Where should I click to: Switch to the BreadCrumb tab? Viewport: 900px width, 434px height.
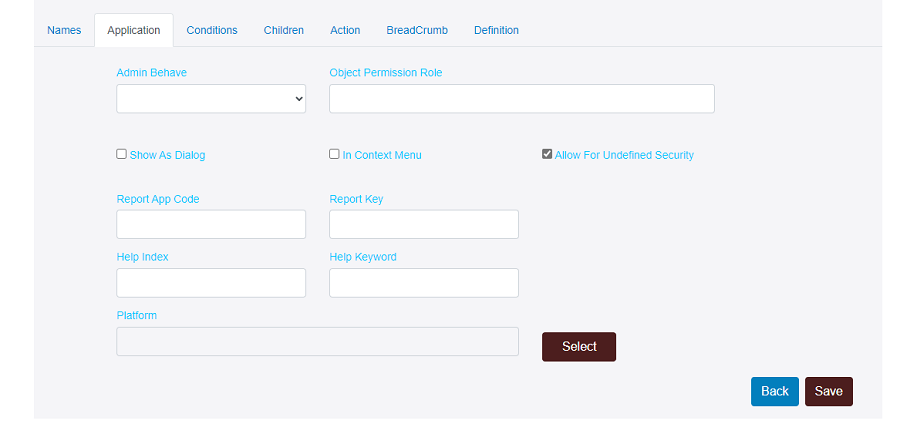pyautogui.click(x=417, y=30)
